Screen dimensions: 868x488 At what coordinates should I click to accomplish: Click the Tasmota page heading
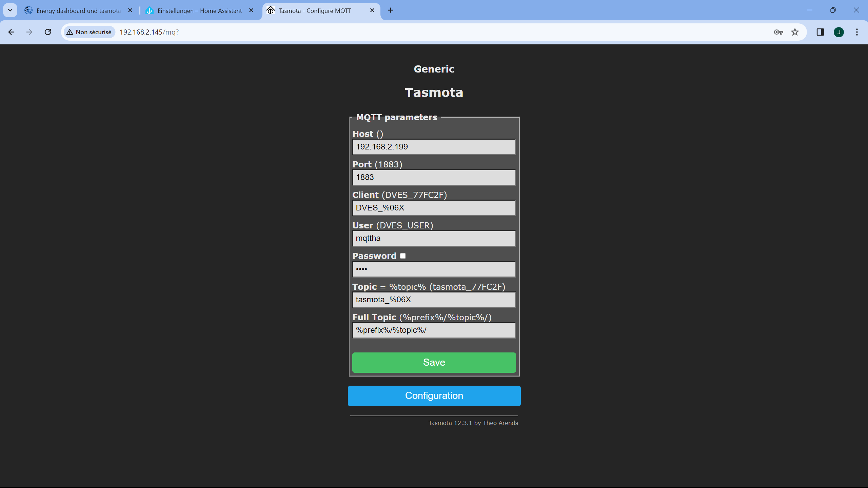coord(434,93)
